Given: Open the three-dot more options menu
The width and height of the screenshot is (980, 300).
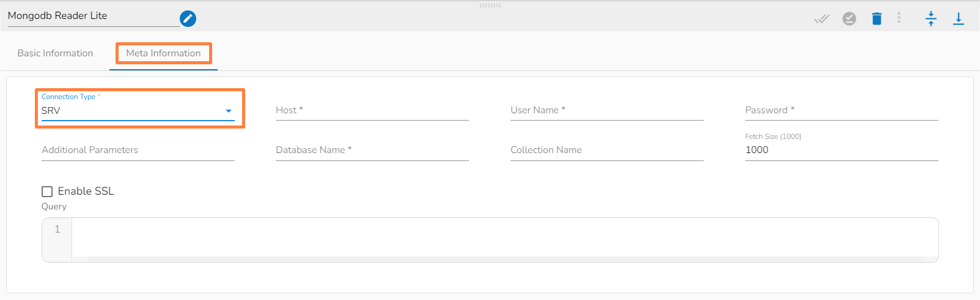Looking at the screenshot, I should (x=899, y=18).
